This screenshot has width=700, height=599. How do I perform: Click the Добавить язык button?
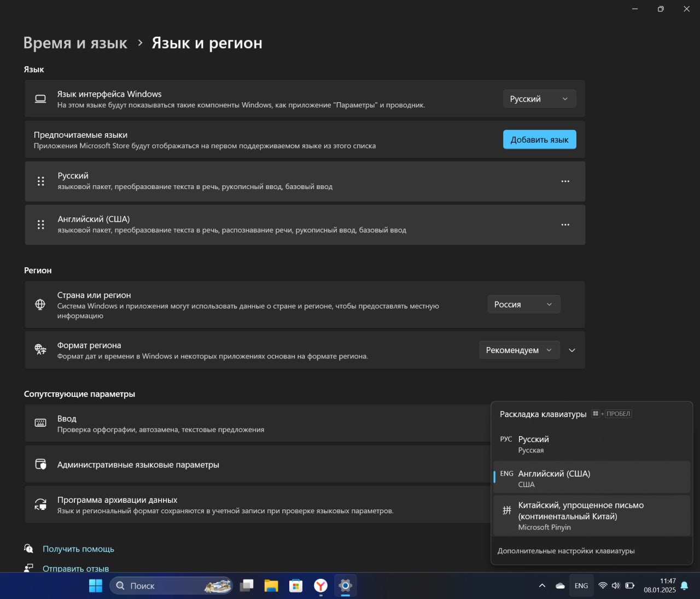(x=539, y=139)
